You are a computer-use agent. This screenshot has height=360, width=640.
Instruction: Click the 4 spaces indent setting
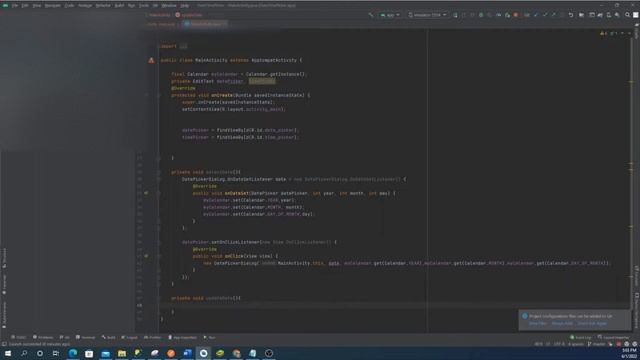pyautogui.click(x=576, y=344)
